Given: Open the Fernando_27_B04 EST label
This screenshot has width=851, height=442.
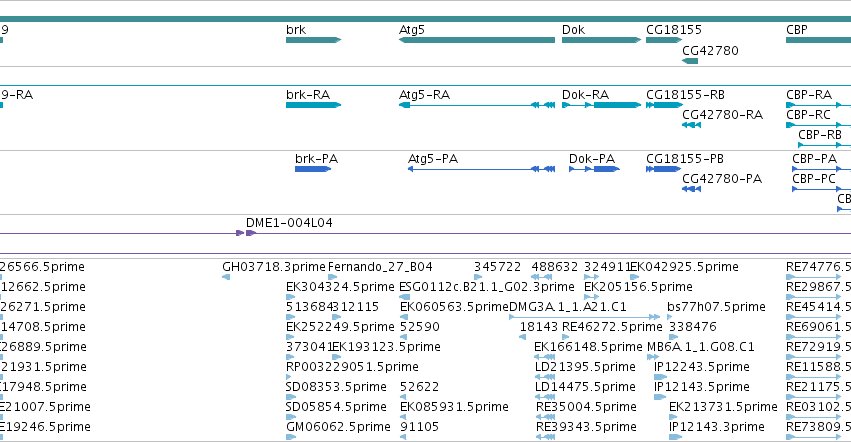Looking at the screenshot, I should (x=380, y=267).
